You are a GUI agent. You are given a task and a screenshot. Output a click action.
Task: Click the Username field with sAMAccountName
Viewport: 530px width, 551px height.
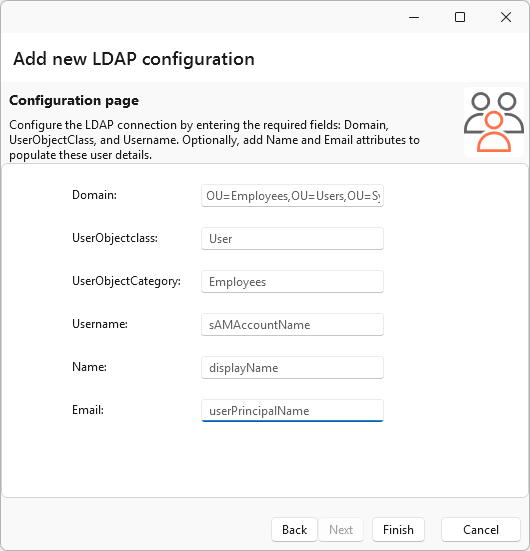(292, 325)
